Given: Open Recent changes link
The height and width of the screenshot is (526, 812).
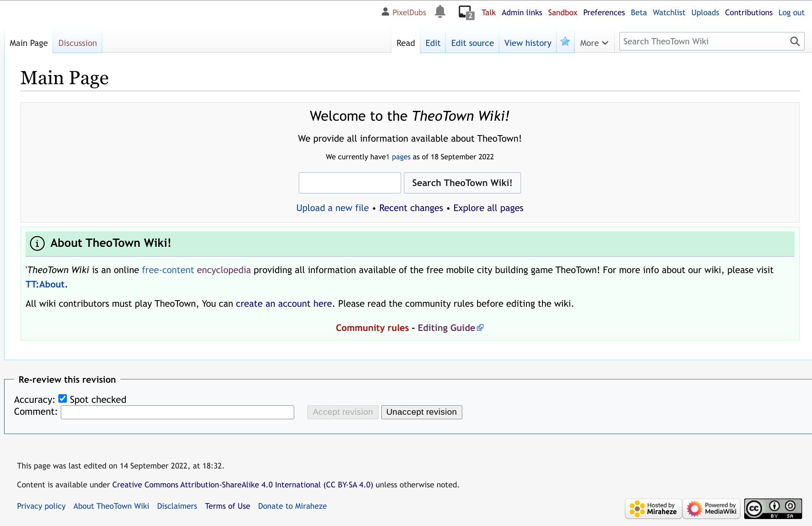Looking at the screenshot, I should point(411,208).
